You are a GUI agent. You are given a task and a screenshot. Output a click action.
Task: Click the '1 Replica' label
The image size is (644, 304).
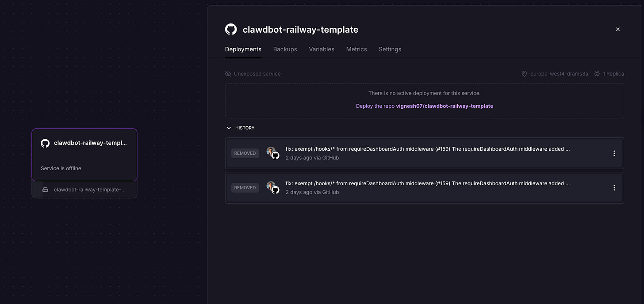pos(613,74)
